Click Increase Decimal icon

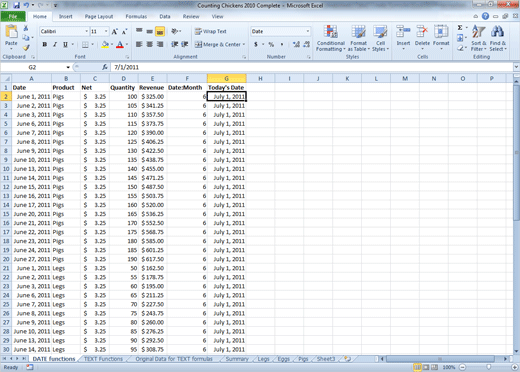pos(296,44)
